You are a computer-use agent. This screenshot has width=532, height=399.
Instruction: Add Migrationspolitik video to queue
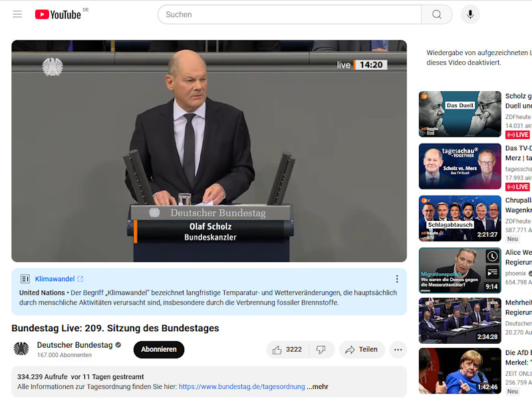(492, 271)
